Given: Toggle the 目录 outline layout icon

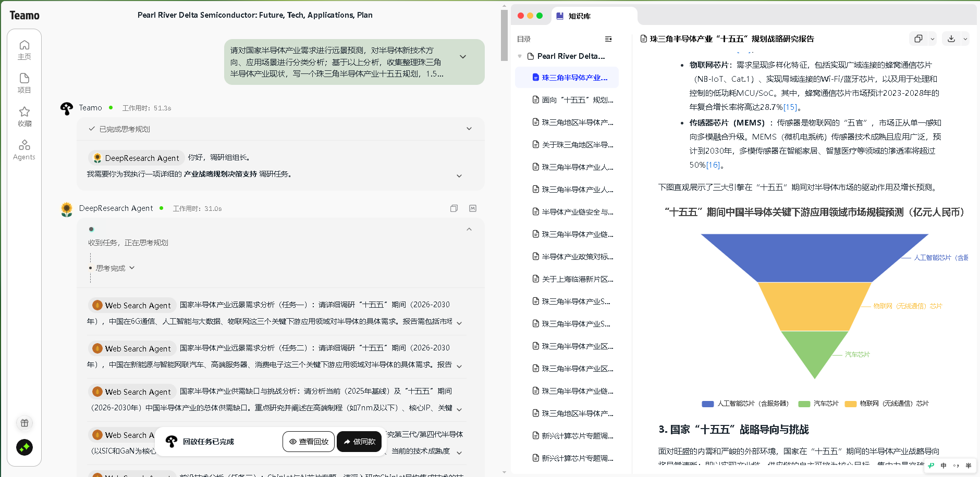Looking at the screenshot, I should [x=608, y=39].
